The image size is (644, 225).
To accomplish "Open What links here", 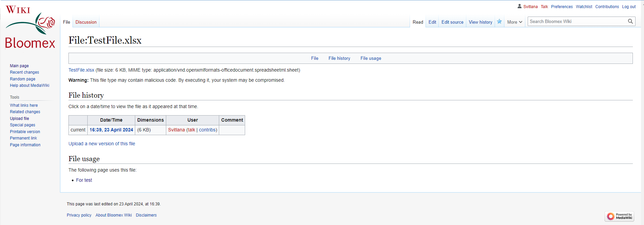I will coord(24,105).
